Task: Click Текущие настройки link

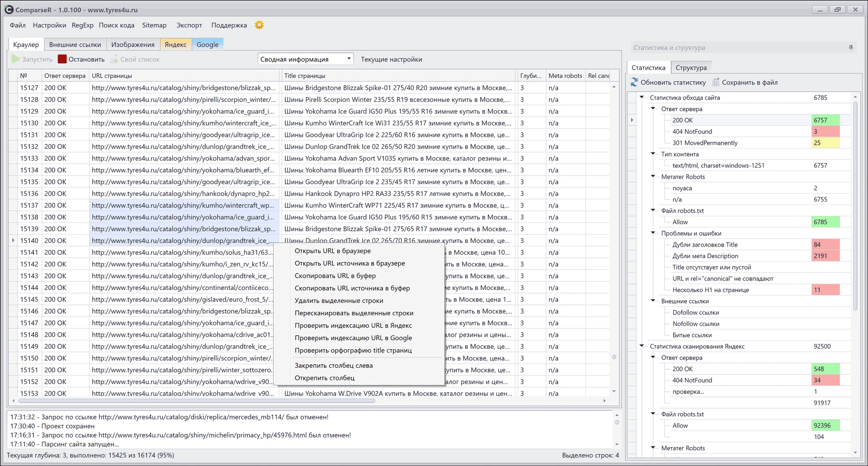Action: click(392, 59)
